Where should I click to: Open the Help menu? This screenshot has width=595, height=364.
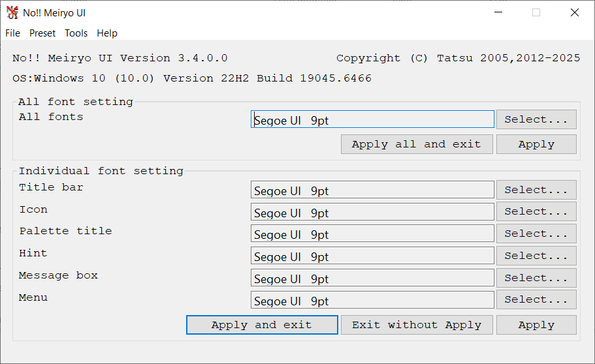(107, 33)
